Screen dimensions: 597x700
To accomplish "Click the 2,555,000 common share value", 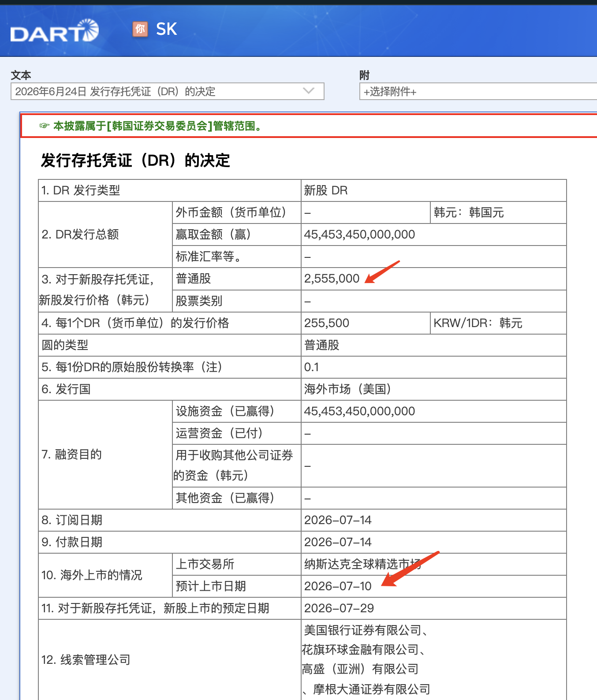I will click(x=332, y=279).
